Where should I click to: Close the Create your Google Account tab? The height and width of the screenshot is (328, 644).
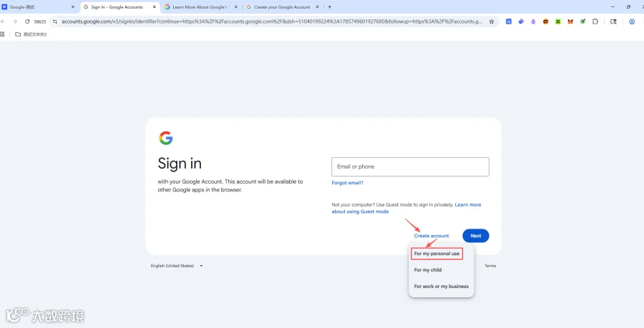[x=317, y=7]
